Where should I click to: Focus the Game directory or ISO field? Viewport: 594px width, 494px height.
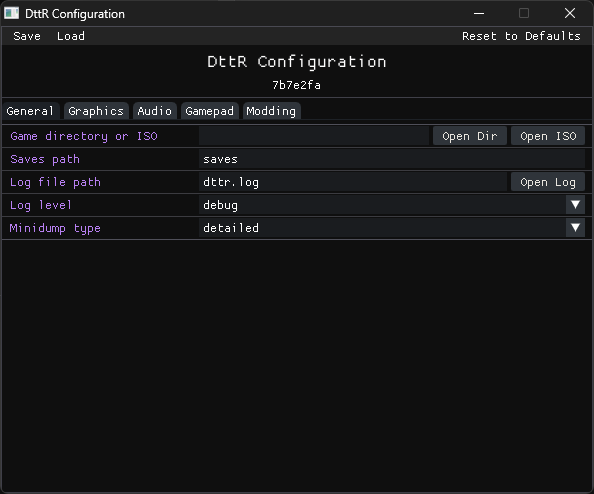pyautogui.click(x=314, y=136)
